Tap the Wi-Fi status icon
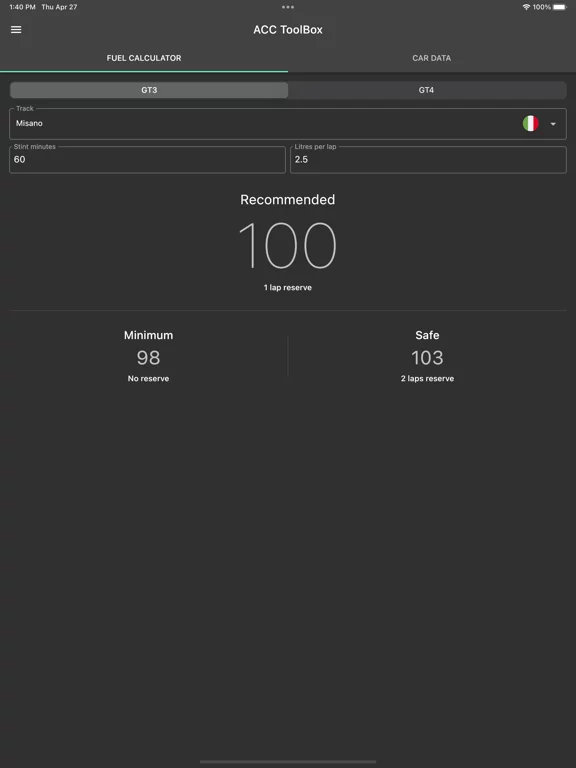 [526, 7]
